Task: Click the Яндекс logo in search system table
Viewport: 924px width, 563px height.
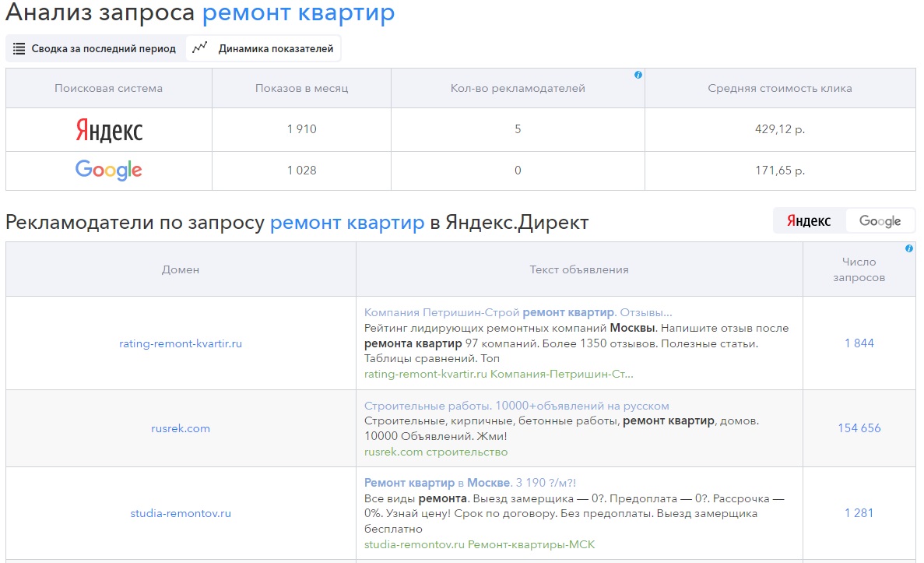Action: click(x=109, y=130)
